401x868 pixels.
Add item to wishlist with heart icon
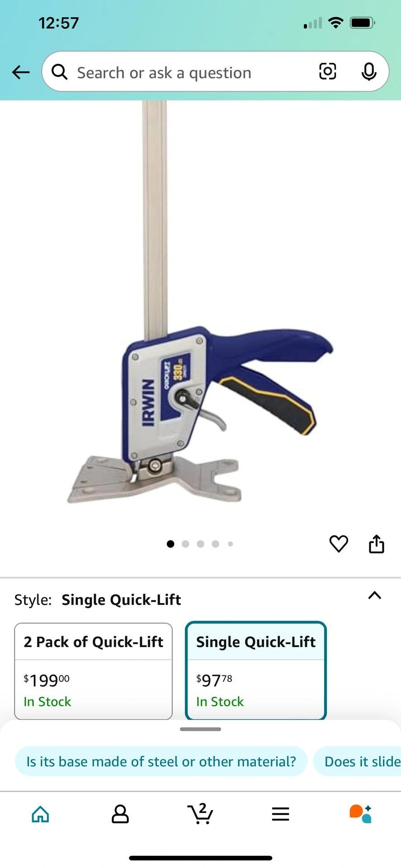coord(339,543)
